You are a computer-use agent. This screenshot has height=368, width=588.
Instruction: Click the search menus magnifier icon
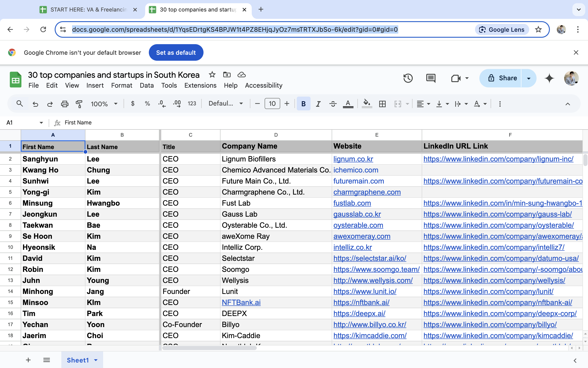20,104
